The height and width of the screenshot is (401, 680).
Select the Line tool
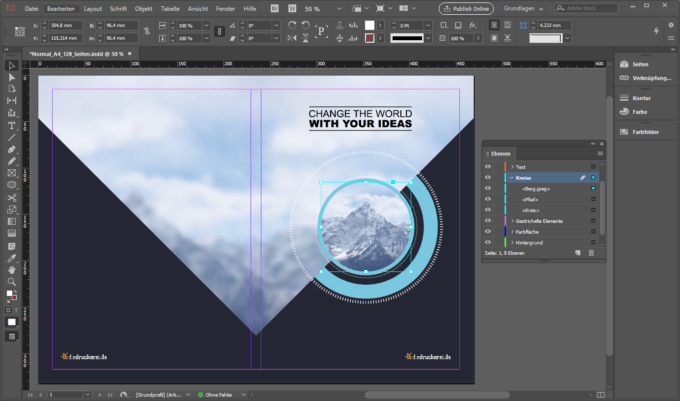pos(12,138)
